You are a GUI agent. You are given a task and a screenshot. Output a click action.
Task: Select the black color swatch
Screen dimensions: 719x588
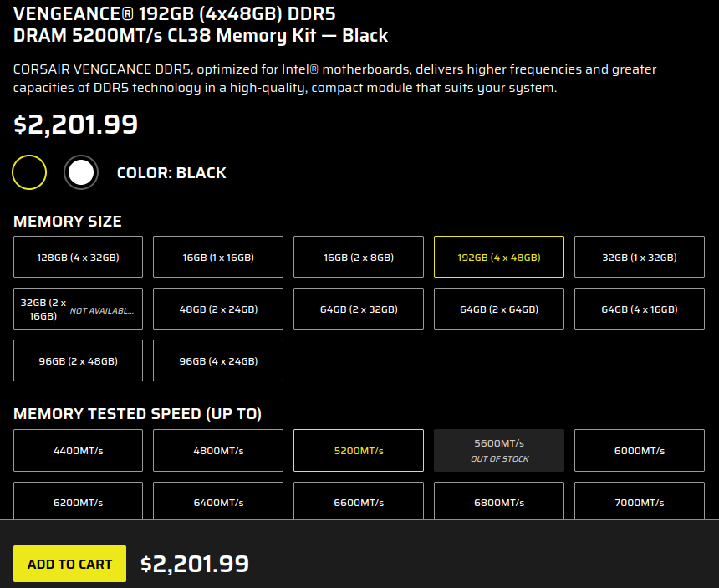coord(29,172)
